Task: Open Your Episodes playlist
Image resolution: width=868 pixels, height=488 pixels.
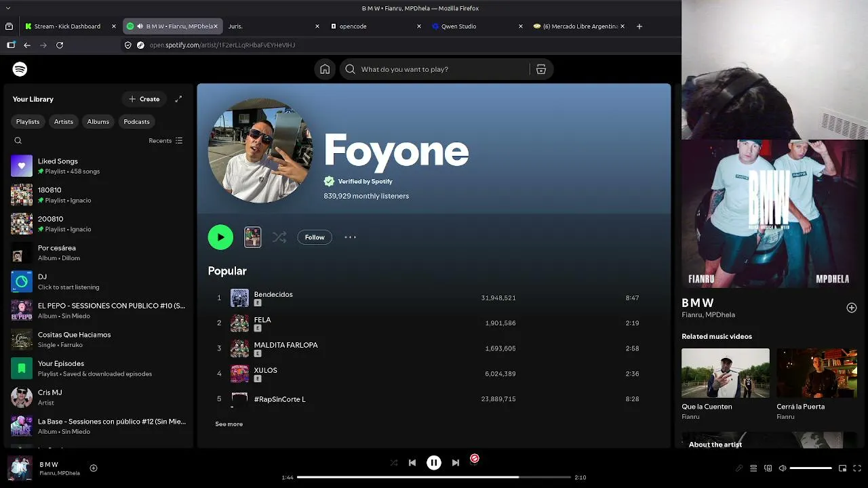Action: (98, 369)
